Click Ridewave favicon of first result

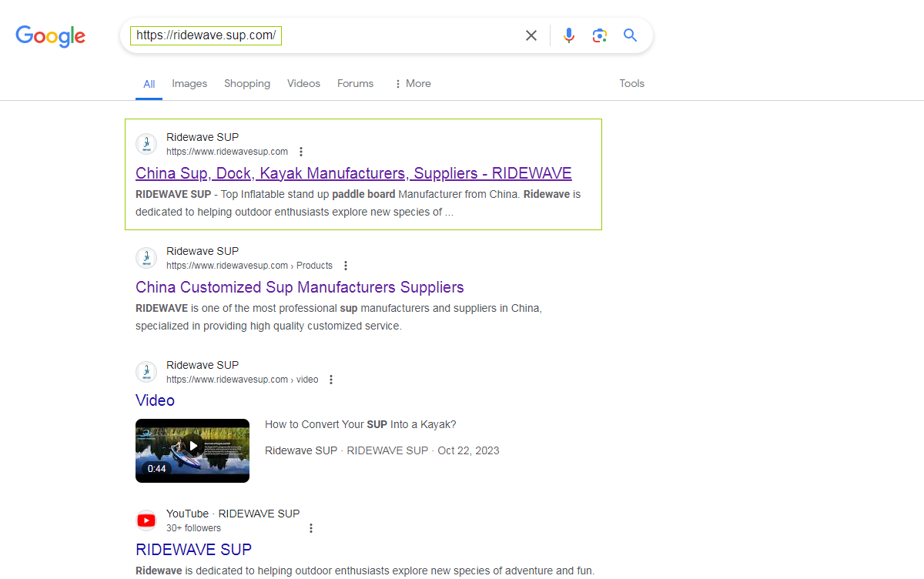[x=146, y=144]
